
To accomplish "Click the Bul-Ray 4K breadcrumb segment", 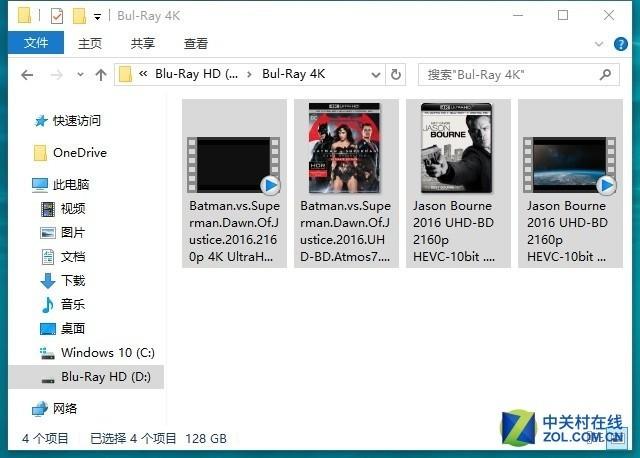I will (x=294, y=74).
